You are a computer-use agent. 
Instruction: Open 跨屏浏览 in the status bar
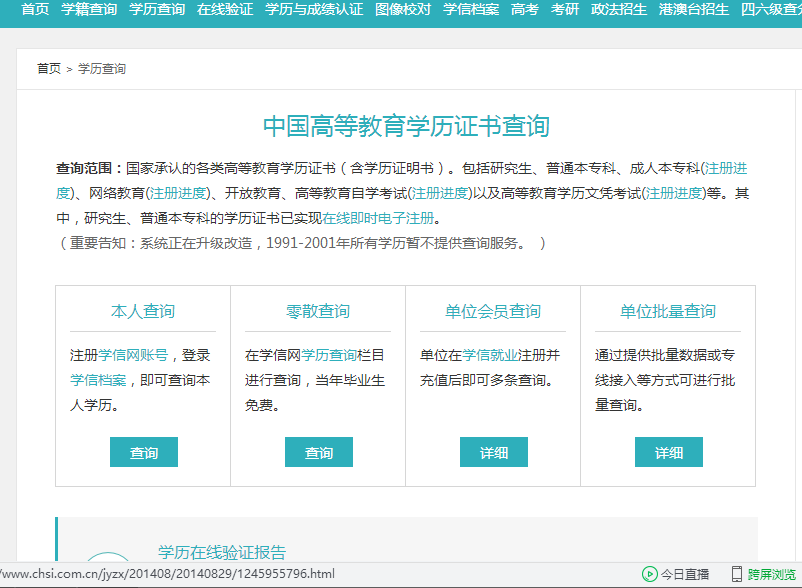pyautogui.click(x=772, y=574)
